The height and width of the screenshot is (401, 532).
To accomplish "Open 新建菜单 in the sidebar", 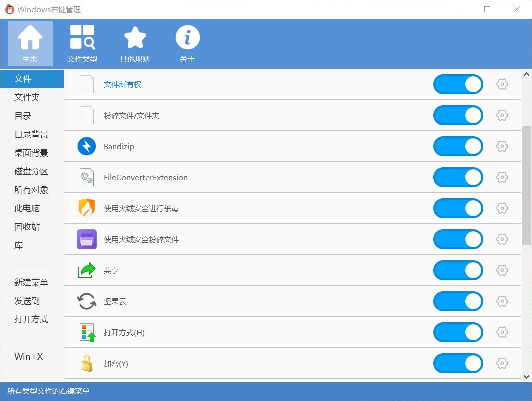I will [32, 282].
